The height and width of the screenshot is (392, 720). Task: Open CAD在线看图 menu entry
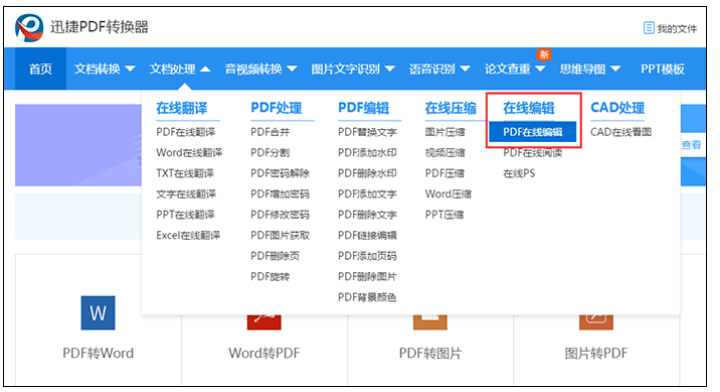tap(621, 132)
